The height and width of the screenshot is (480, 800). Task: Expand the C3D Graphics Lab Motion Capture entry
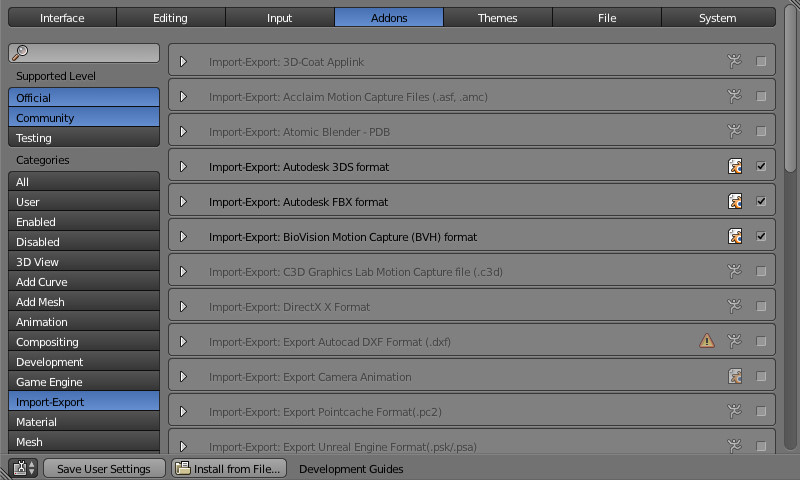coord(184,271)
